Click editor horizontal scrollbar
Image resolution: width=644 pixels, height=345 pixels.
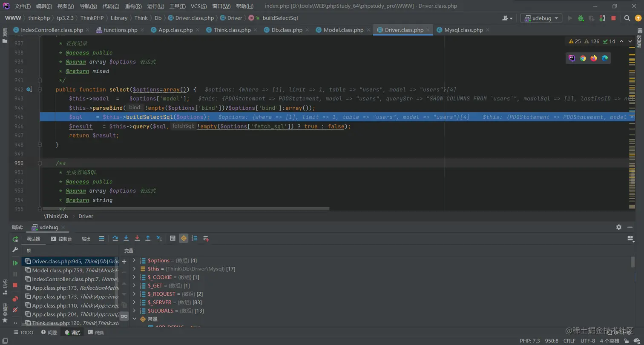pos(185,209)
